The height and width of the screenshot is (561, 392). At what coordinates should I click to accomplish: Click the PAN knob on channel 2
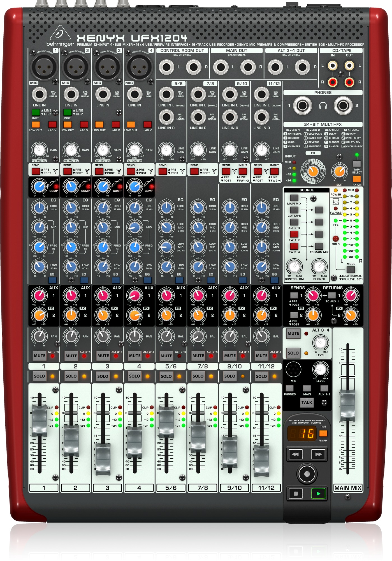pos(71,336)
